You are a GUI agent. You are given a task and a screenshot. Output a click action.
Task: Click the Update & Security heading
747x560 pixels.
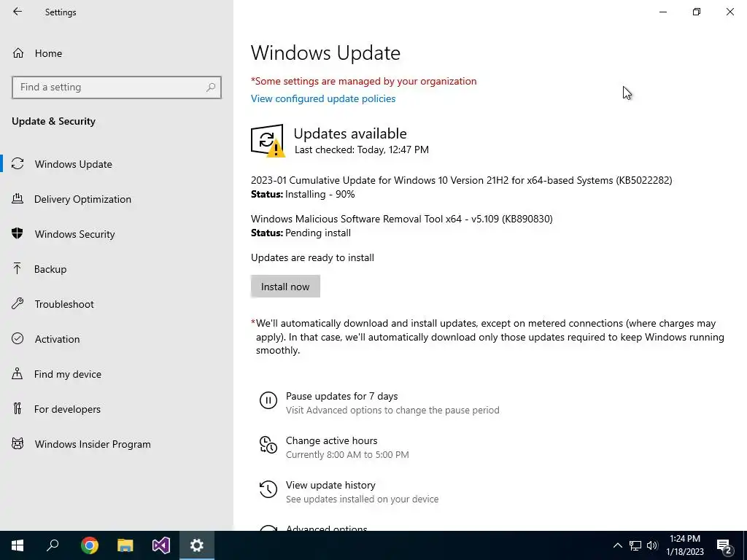pyautogui.click(x=53, y=121)
